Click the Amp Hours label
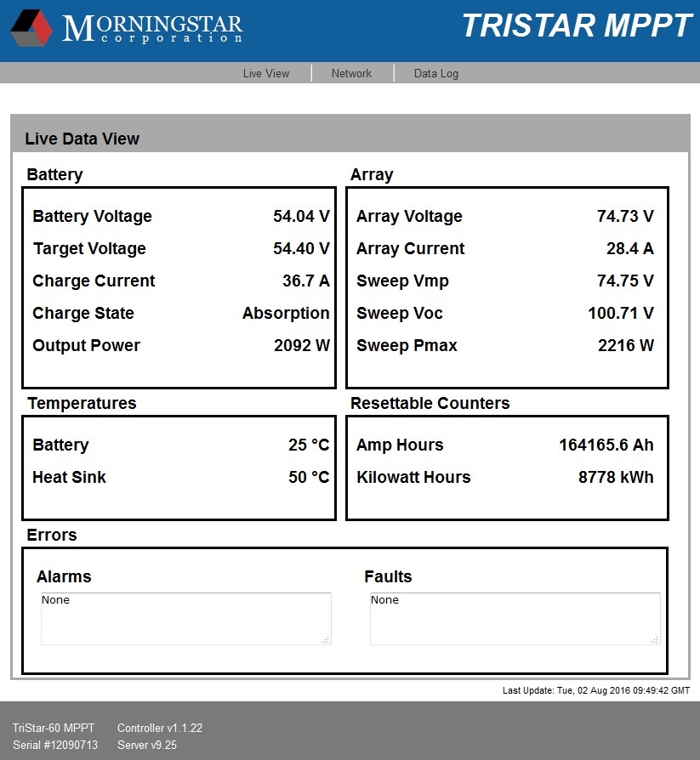The width and height of the screenshot is (700, 760). point(400,445)
